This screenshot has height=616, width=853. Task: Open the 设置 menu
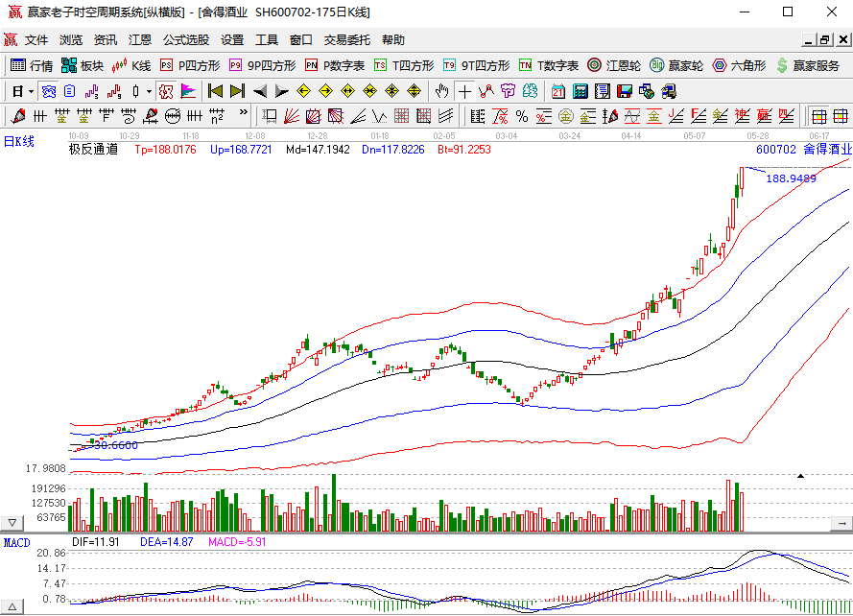[232, 39]
